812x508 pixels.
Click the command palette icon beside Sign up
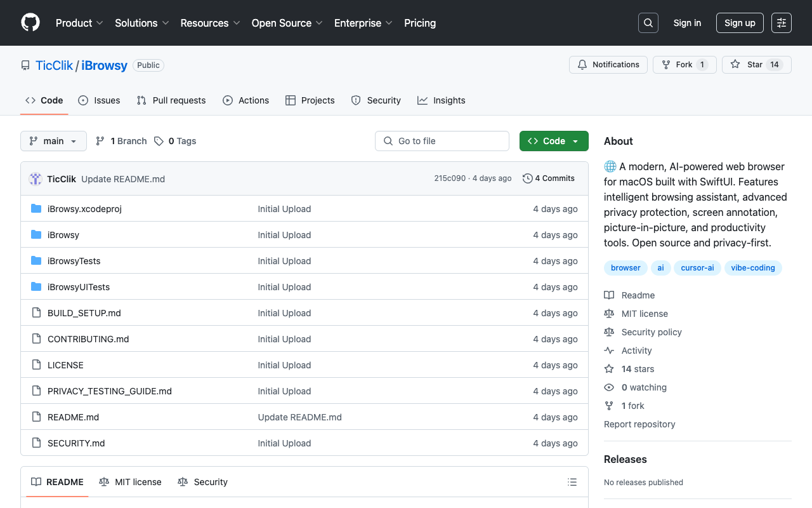click(x=781, y=22)
